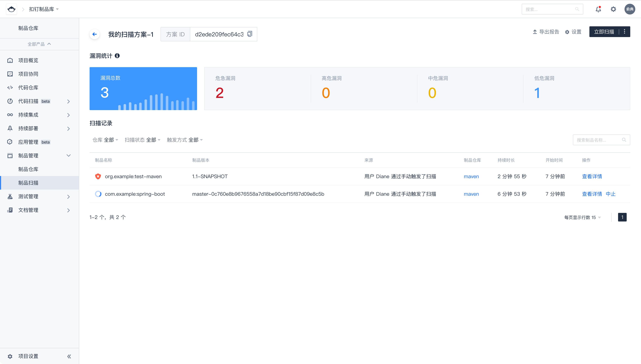This screenshot has height=364, width=641.
Task: Select 制品扫描 in the sidebar
Action: click(x=28, y=183)
